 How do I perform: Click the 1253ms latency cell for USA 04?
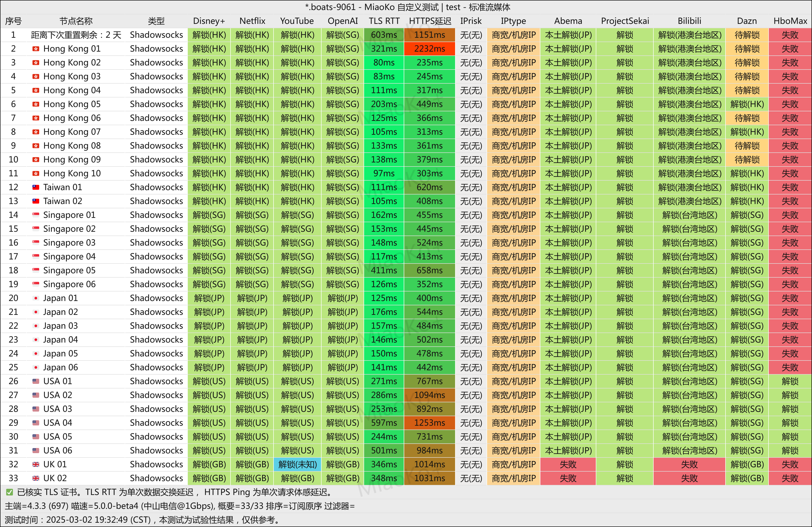[x=430, y=423]
